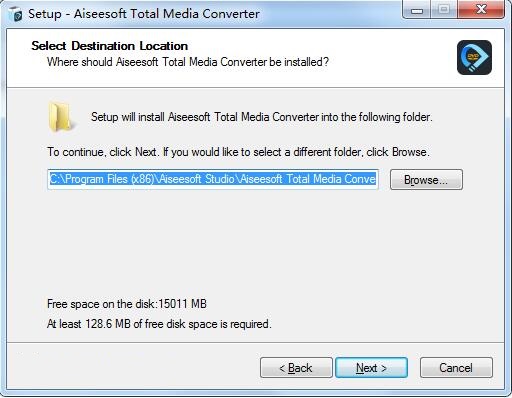Click the Next button to continue
512x398 pixels.
point(371,368)
